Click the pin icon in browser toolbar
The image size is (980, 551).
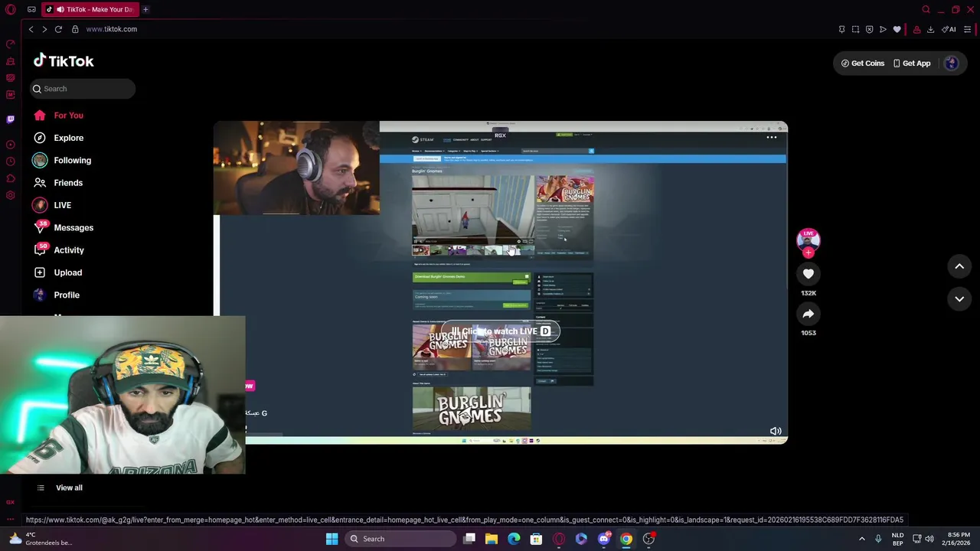pyautogui.click(x=841, y=29)
